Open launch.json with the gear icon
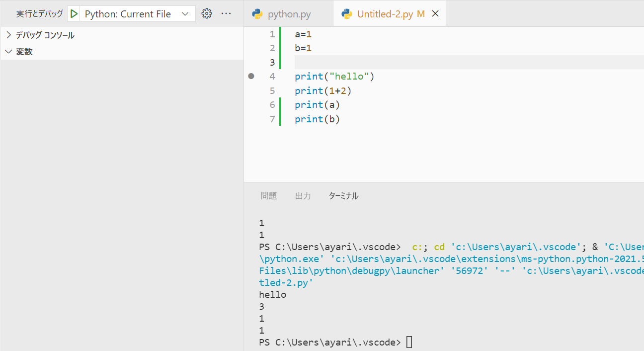This screenshot has height=351, width=644. 207,14
